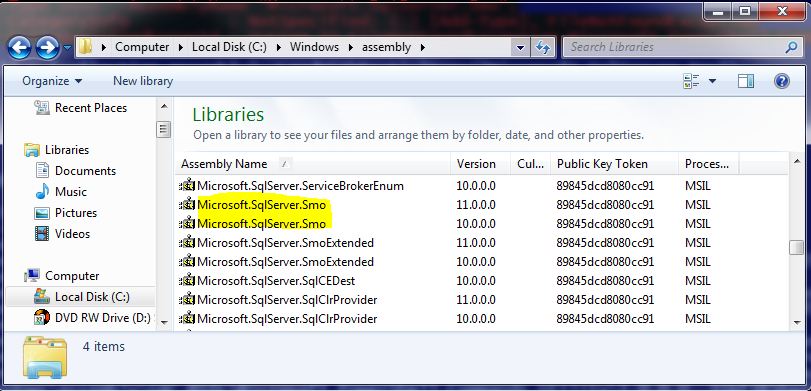Click Libraries folder icon in sidebar
The height and width of the screenshot is (391, 811).
coord(32,150)
